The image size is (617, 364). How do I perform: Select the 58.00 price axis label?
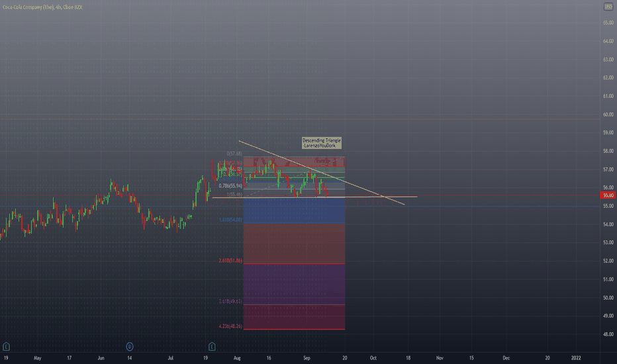click(x=608, y=151)
